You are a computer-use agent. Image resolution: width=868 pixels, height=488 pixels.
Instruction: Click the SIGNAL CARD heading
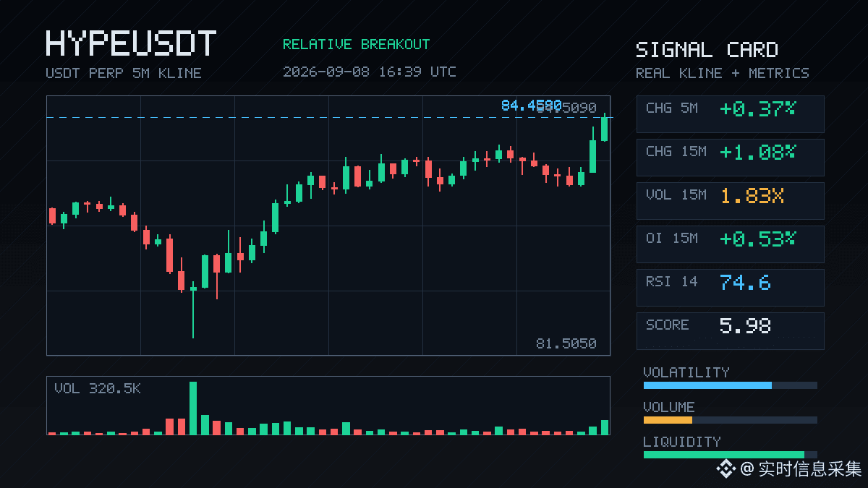707,50
